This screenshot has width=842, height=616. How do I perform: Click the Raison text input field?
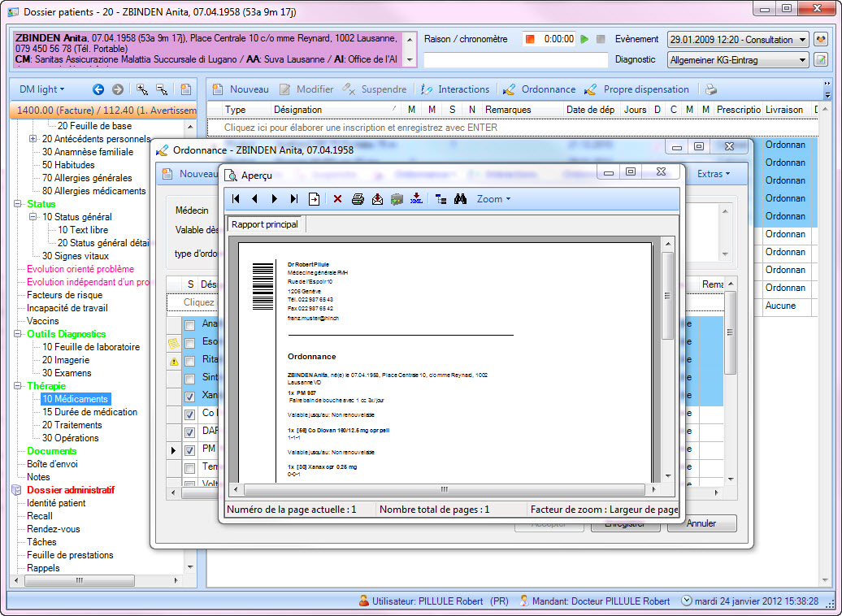(515, 59)
